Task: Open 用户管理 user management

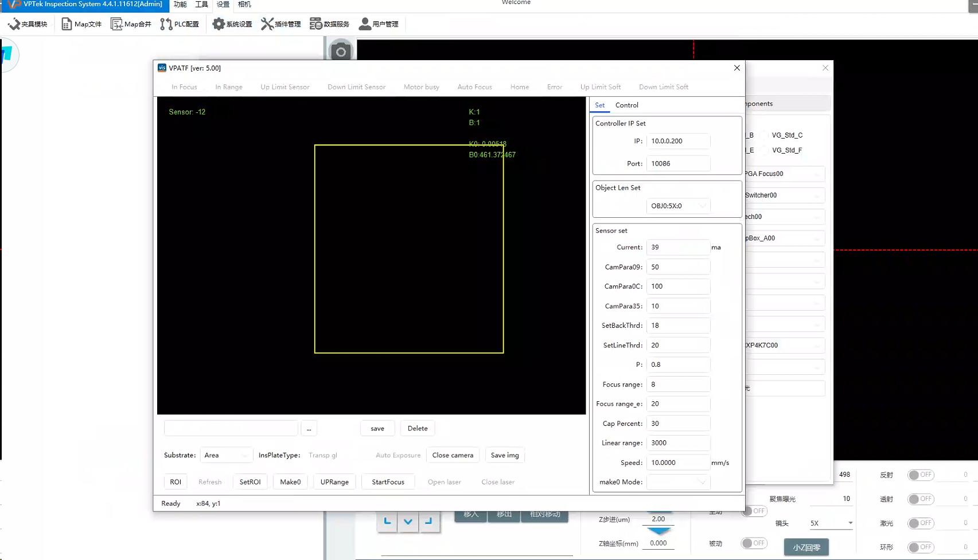Action: click(379, 24)
